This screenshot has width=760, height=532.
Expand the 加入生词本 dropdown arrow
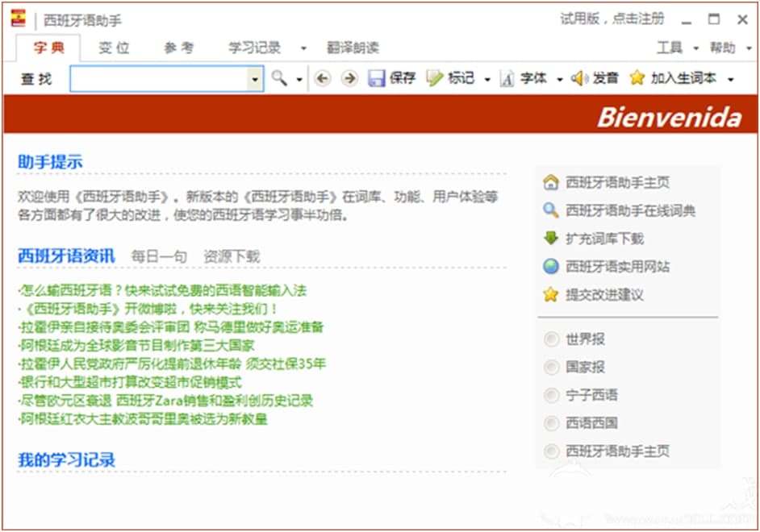[730, 79]
